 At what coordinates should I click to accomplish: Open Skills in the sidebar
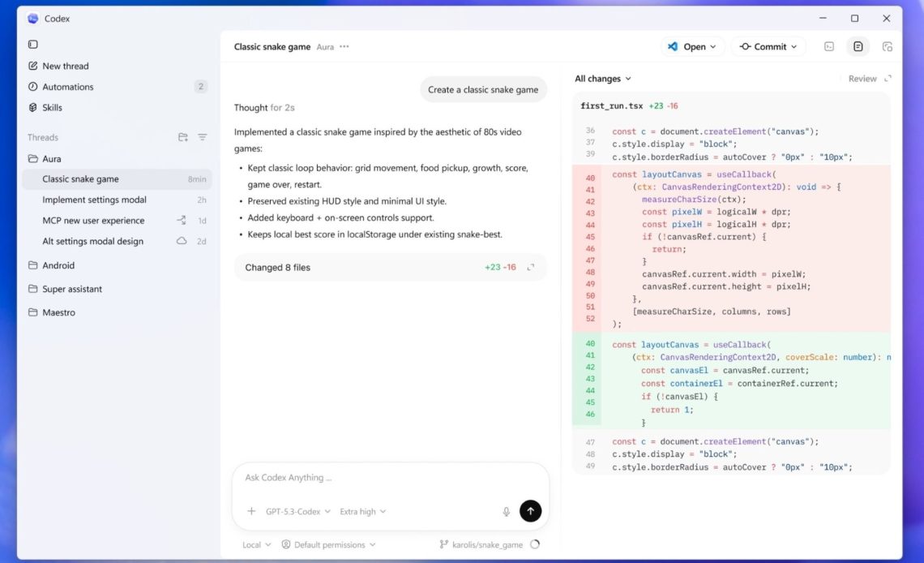coord(52,107)
